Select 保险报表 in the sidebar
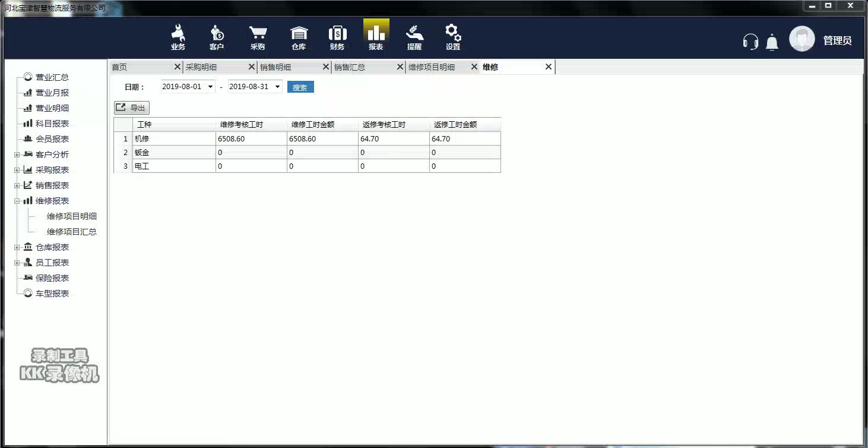Viewport: 868px width, 448px height. [x=52, y=277]
